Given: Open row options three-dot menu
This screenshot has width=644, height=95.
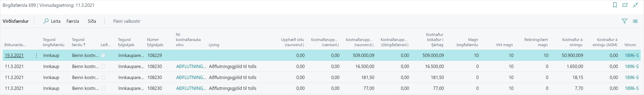Looking at the screenshot, I should (x=36, y=55).
